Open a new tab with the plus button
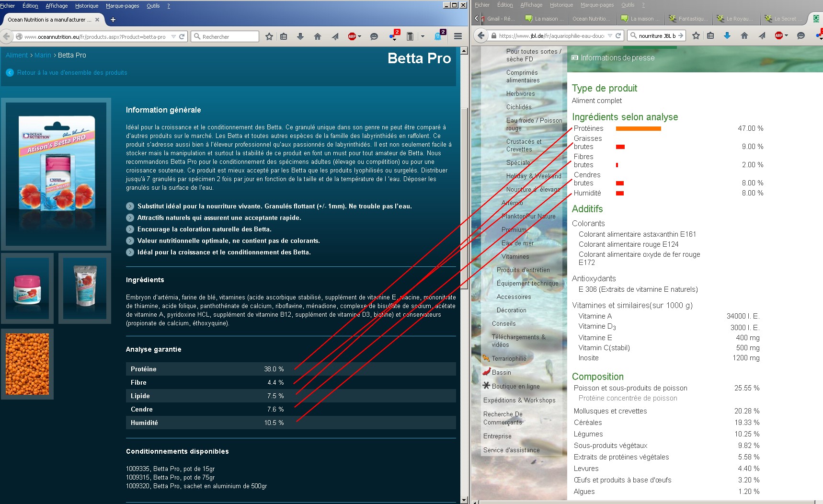This screenshot has width=823, height=504. 113,20
